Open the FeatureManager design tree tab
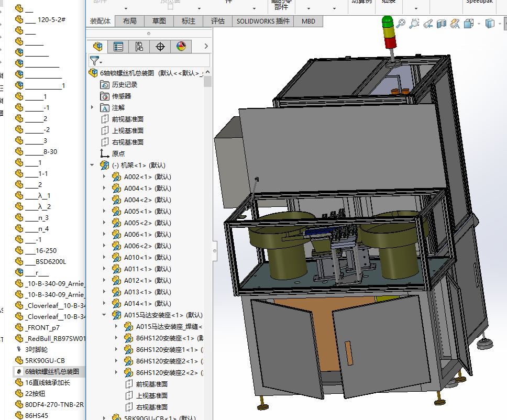Viewport: 507px width, 420px height. 97,47
